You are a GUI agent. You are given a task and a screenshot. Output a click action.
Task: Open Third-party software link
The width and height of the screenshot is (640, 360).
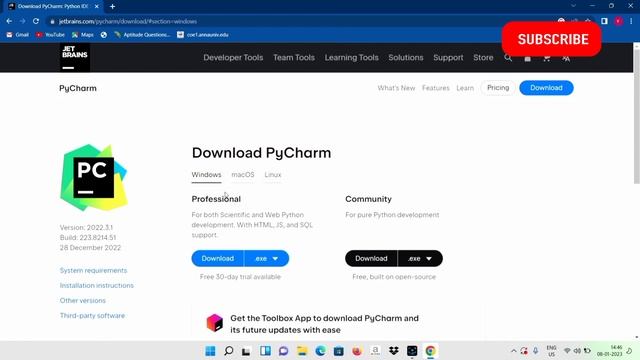point(92,316)
